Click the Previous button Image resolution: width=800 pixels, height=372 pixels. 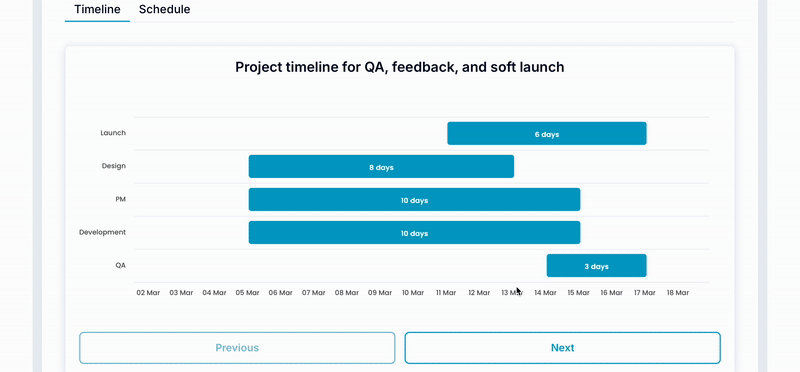237,348
